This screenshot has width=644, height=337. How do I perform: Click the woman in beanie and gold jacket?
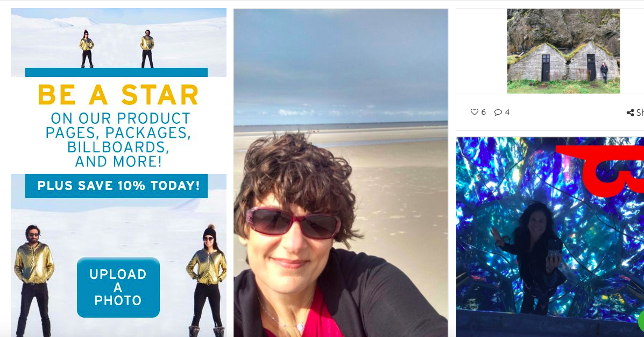[x=208, y=280]
